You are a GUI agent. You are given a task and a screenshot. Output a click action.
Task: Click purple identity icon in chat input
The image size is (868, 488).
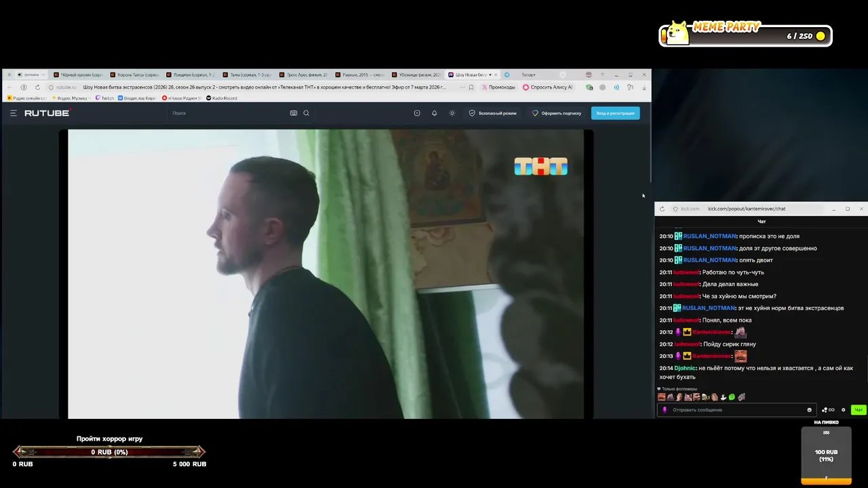[x=665, y=409]
